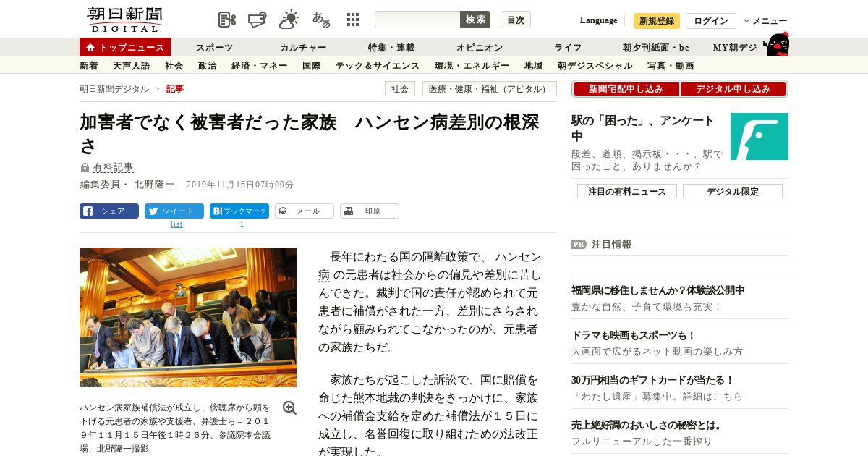The image size is (868, 456).
Task: Click the トップニュース tab
Action: pyautogui.click(x=125, y=48)
